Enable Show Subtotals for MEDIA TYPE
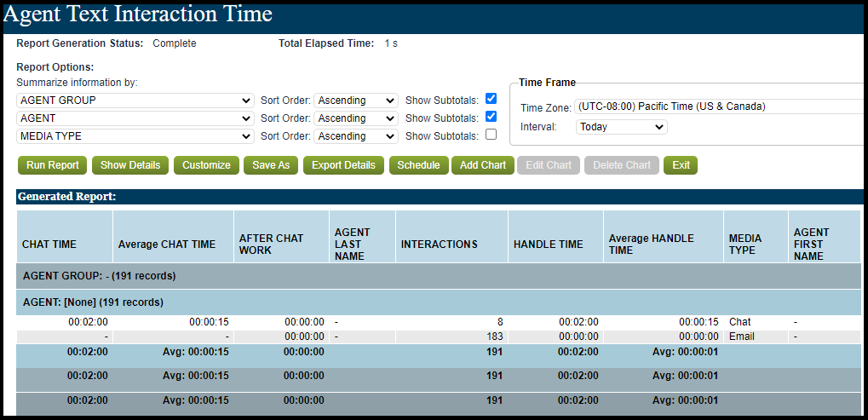Image resolution: width=868 pixels, height=420 pixels. [491, 135]
